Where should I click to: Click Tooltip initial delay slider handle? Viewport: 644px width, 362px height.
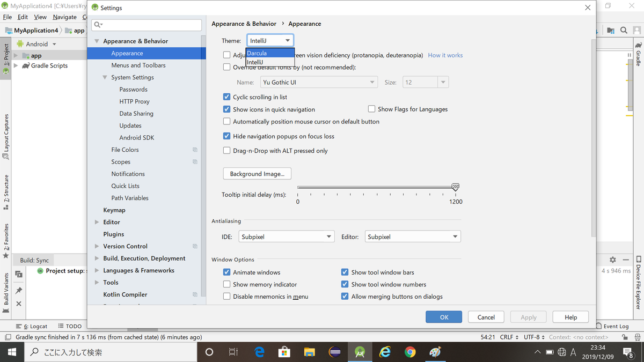(x=456, y=187)
